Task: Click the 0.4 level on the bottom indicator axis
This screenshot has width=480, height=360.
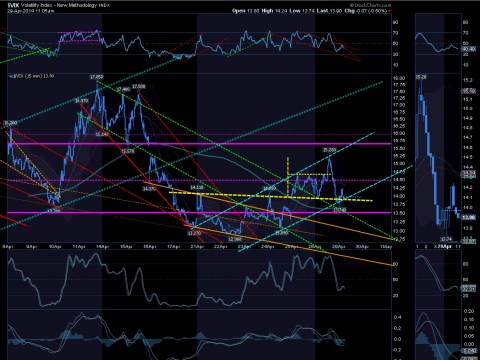Action: coord(397,317)
